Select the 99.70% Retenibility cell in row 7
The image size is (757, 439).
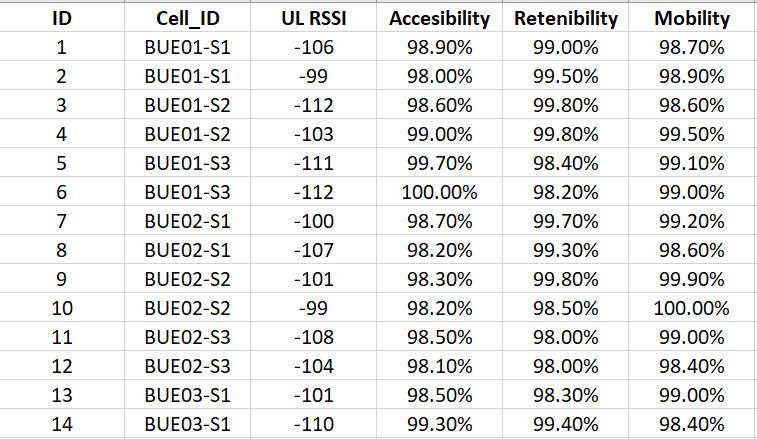point(565,221)
